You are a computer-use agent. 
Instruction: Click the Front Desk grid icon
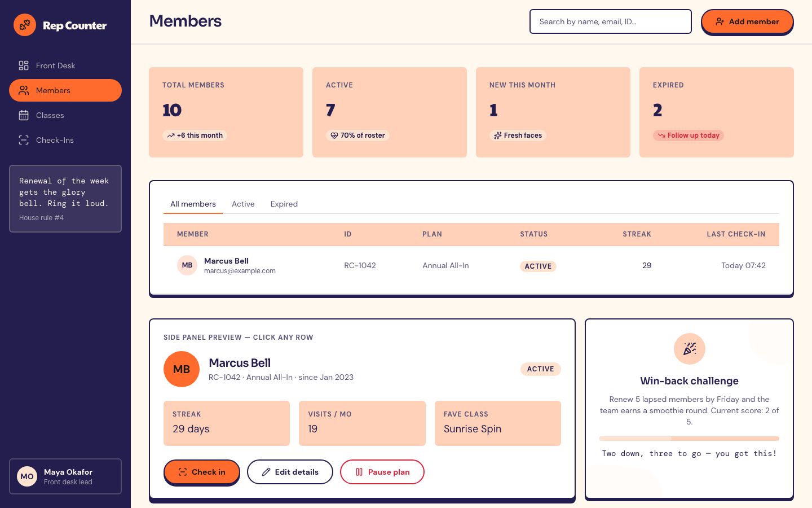coord(24,65)
